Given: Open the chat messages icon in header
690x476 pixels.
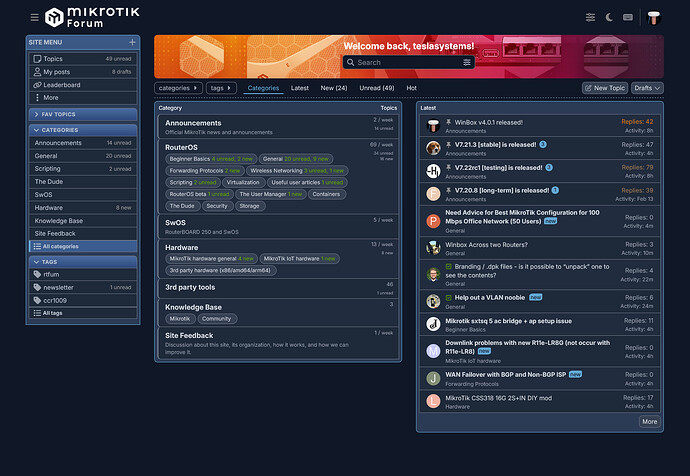Looking at the screenshot, I should (628, 17).
